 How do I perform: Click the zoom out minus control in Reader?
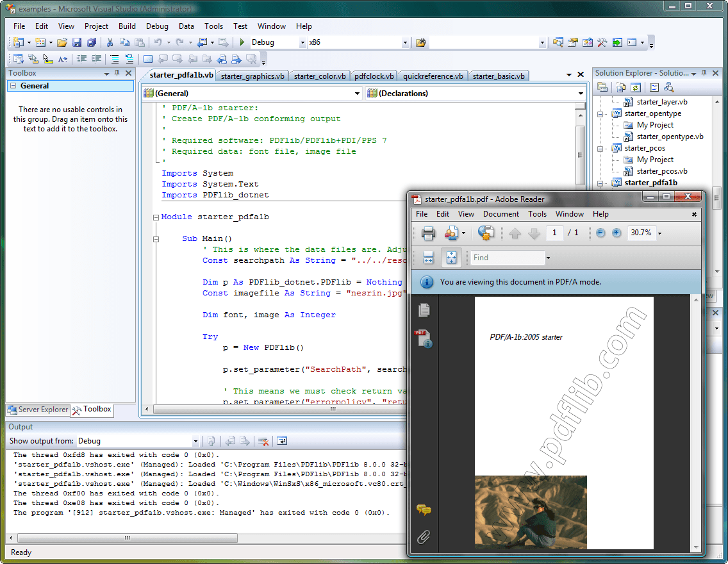pos(600,233)
